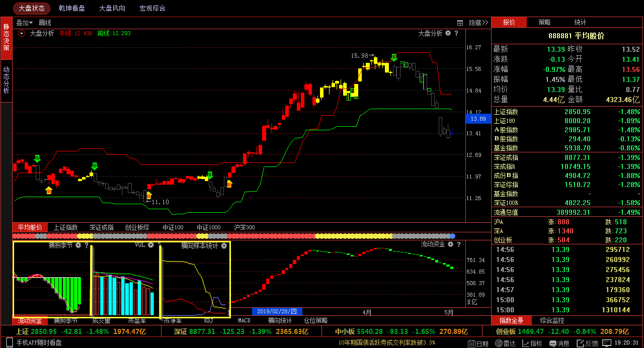Click the 画线 drawing button

coord(45,23)
